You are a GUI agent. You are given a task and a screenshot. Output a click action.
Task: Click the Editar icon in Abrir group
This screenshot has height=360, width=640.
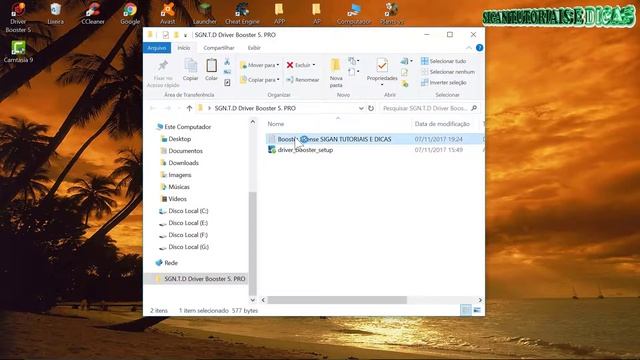[x=404, y=73]
